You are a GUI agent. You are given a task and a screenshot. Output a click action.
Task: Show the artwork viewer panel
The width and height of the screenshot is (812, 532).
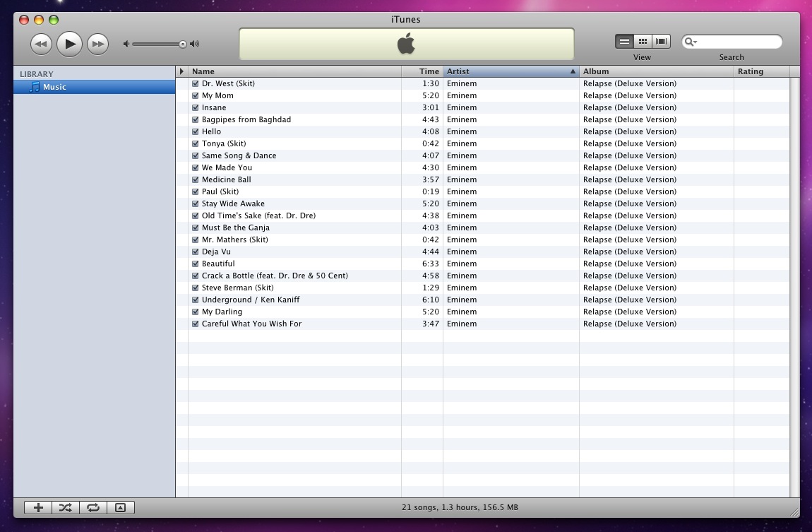121,508
